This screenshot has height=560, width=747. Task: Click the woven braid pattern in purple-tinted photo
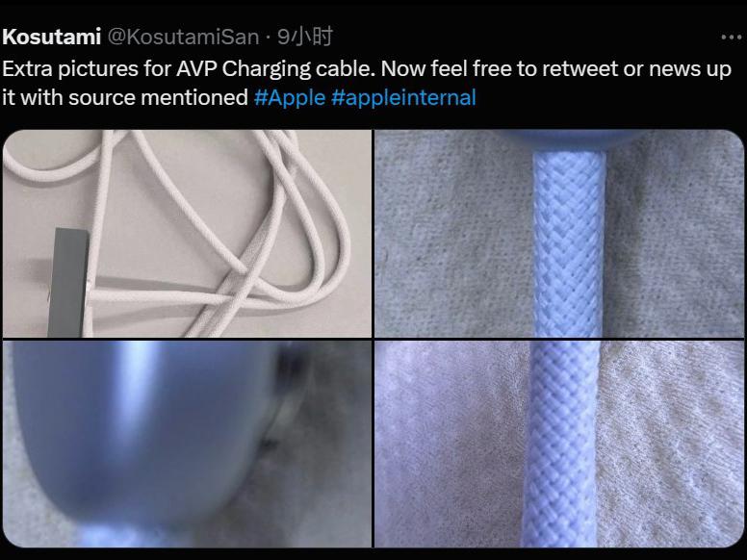(x=562, y=444)
